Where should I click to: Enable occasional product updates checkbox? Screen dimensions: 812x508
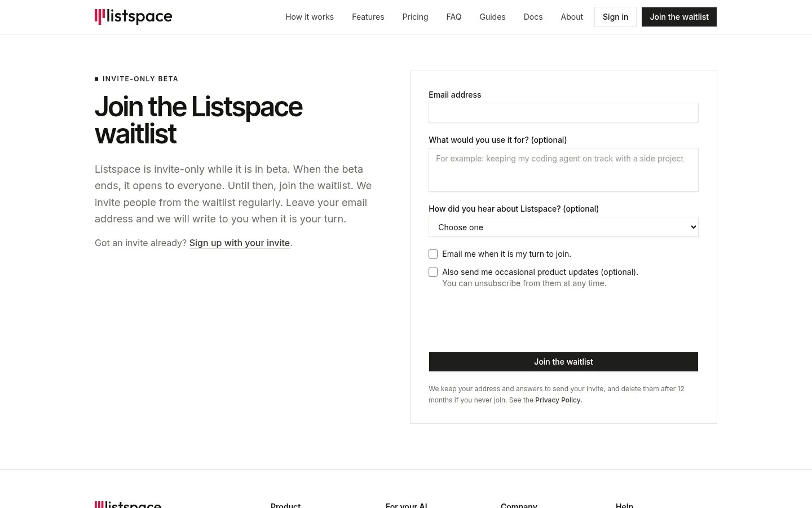point(433,272)
